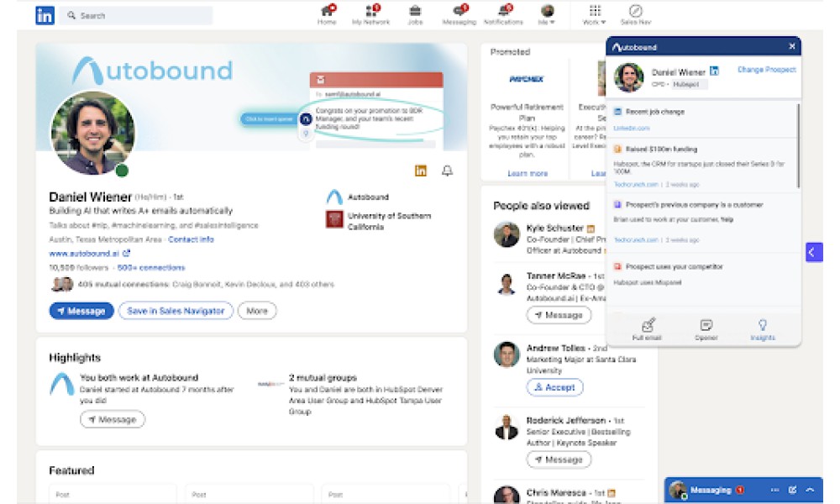The width and height of the screenshot is (840, 504).
Task: View the 405 mutual connections link
Action: click(x=206, y=284)
